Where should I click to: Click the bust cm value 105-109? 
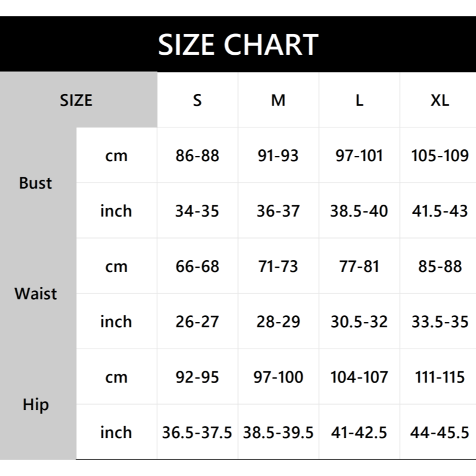[x=440, y=156]
